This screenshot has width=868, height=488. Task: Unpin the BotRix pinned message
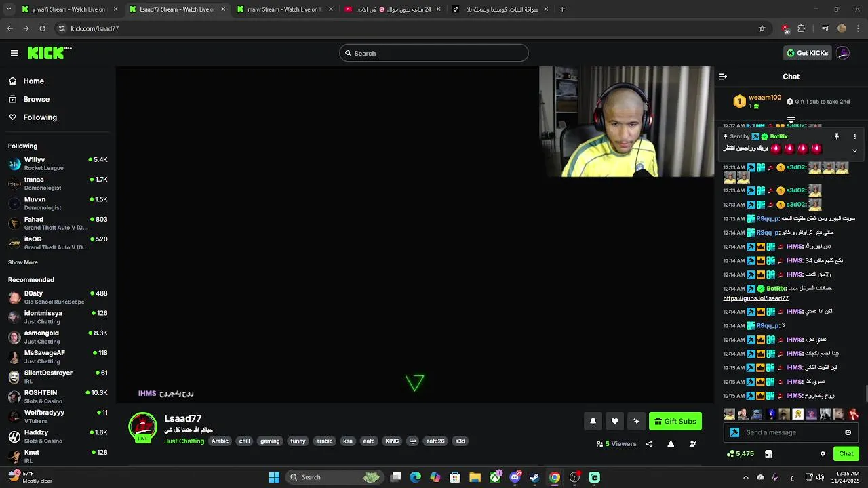click(x=837, y=136)
